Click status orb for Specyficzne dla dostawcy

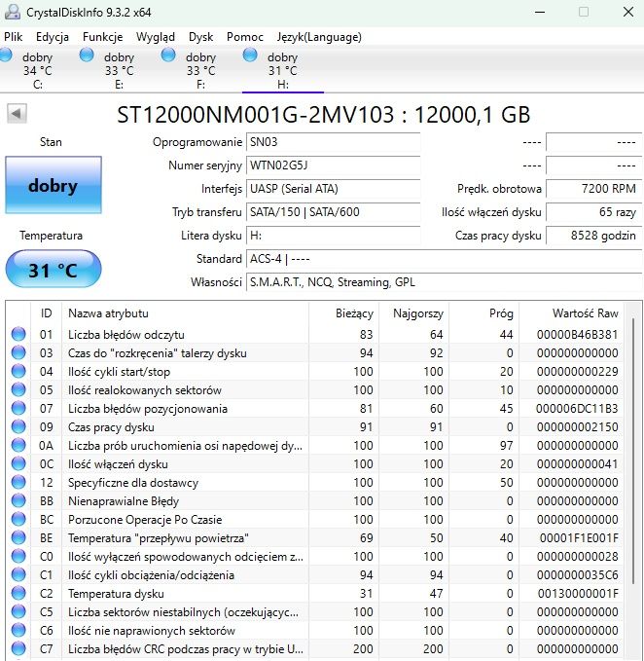pos(18,482)
